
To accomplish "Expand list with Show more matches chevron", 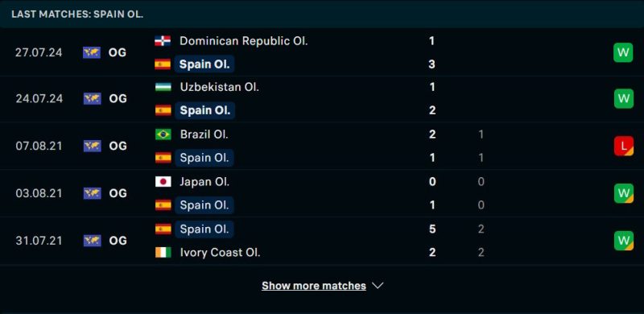I will click(378, 286).
